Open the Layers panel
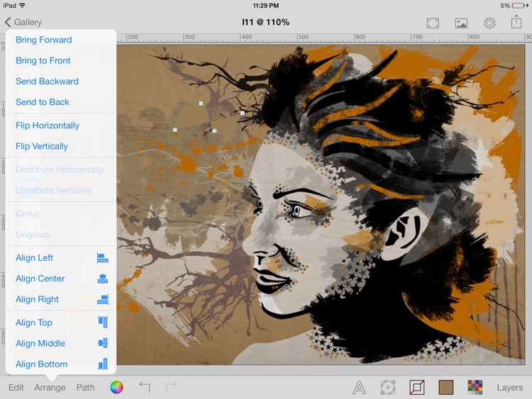The image size is (532, 399). click(510, 388)
